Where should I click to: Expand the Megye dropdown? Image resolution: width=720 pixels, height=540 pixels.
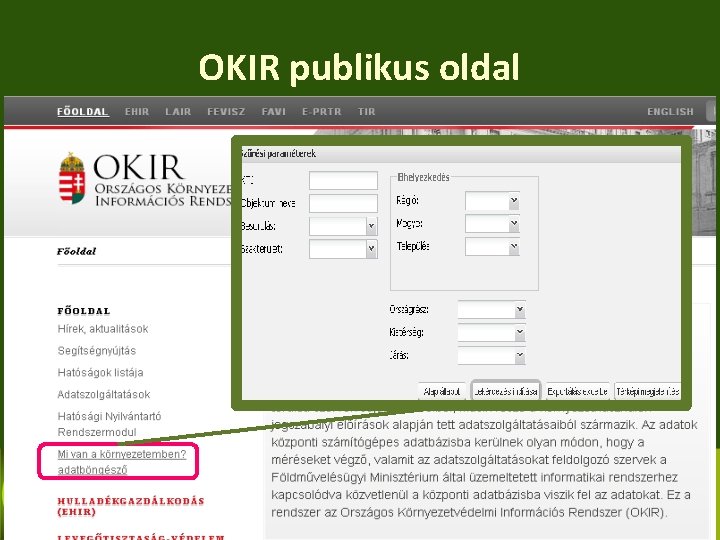pyautogui.click(x=514, y=224)
